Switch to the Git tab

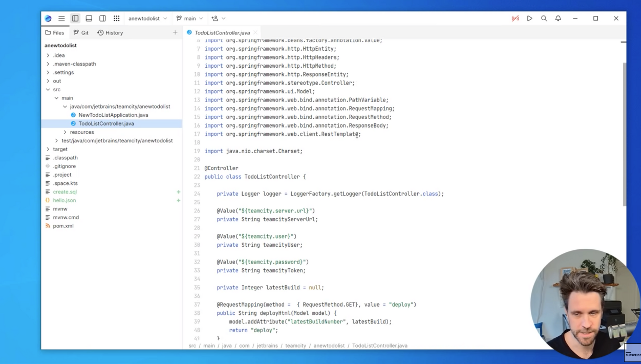pyautogui.click(x=81, y=33)
